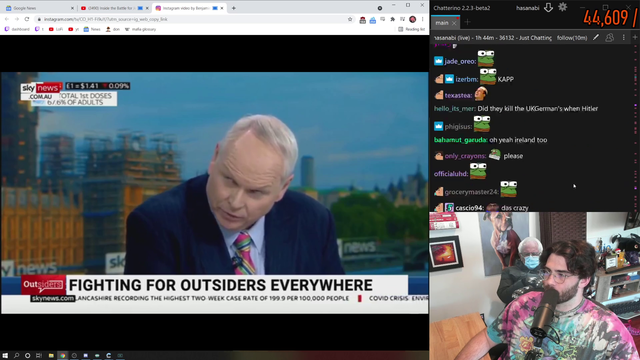Click the moderation mode pencil icon
640x360 pixels.
coord(596,38)
